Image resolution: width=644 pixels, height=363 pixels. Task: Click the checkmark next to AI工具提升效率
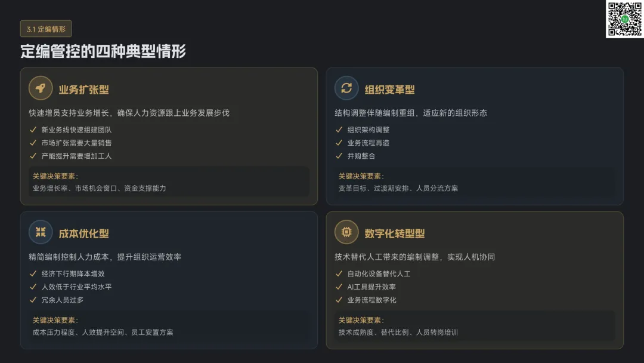coord(339,287)
